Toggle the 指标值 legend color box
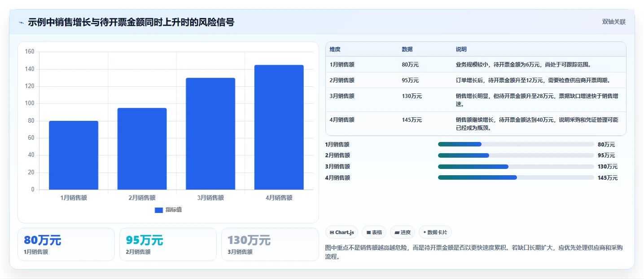644x279 pixels. coord(159,210)
